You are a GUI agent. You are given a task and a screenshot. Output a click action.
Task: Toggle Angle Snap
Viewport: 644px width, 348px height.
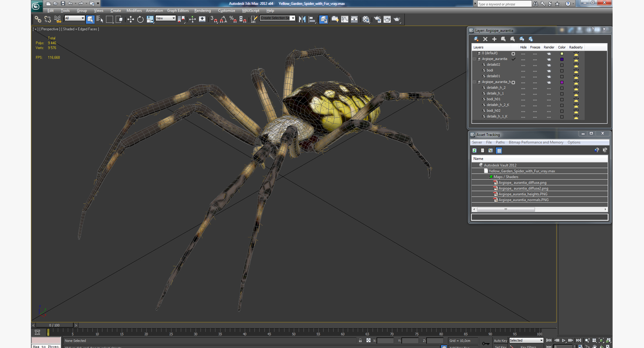point(223,19)
